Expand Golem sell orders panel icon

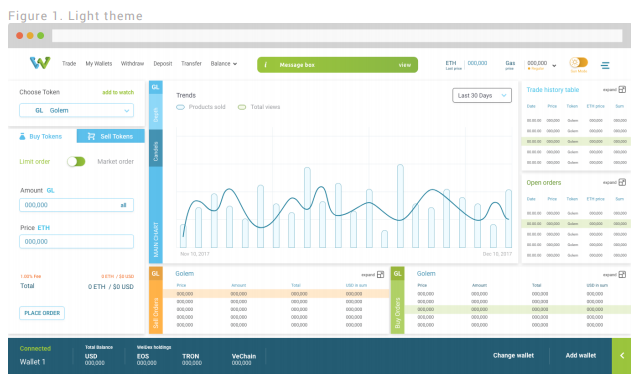coord(381,274)
